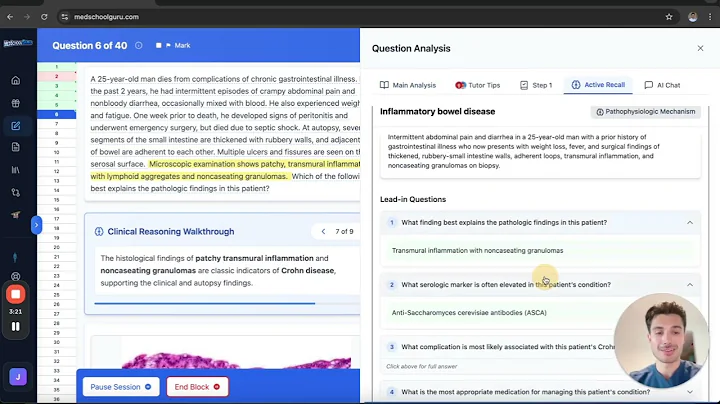This screenshot has height=404, width=720.
Task: Jump to question 3 in list
Action: pos(56,86)
